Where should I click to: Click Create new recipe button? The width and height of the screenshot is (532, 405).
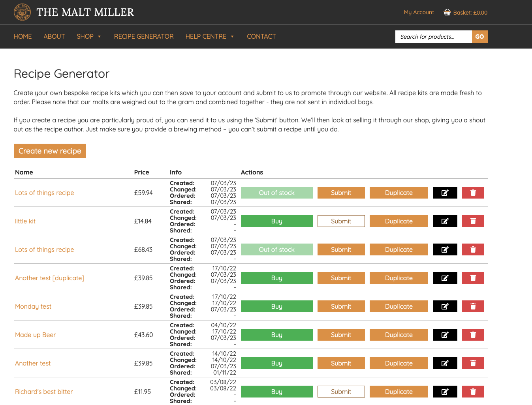coord(50,151)
